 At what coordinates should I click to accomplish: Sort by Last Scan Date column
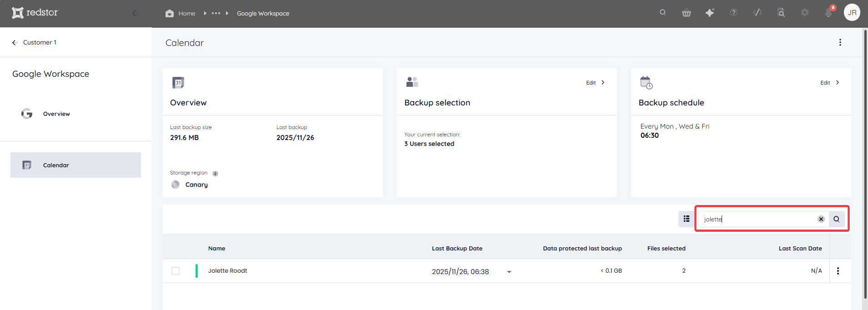click(800, 248)
